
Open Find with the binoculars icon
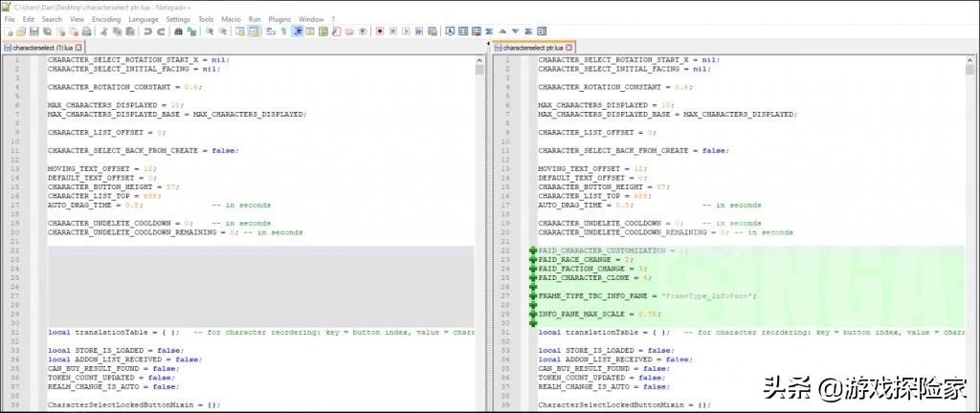tap(178, 32)
